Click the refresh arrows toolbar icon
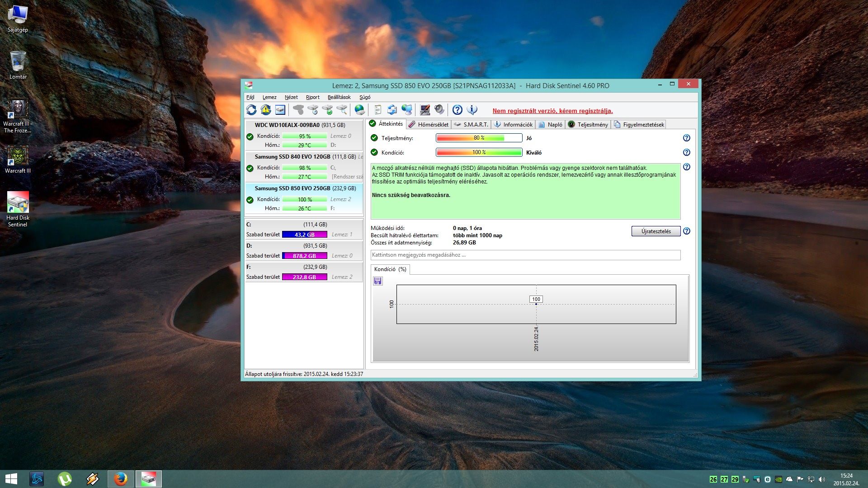Screen dimensions: 868x488 click(x=251, y=110)
